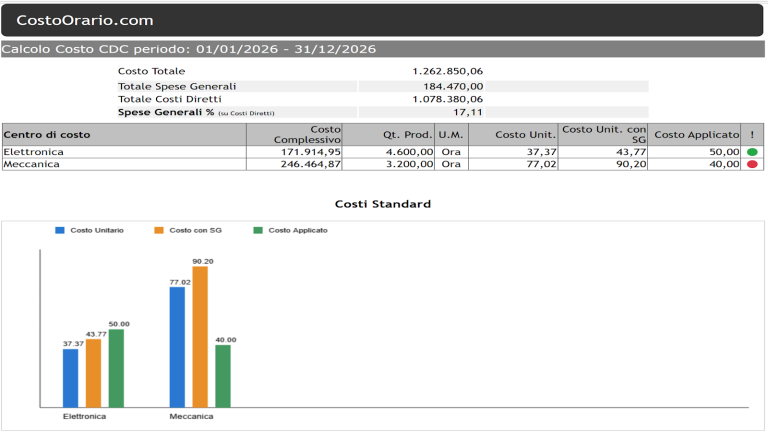Click the green Costo Applicato legend square

258,230
